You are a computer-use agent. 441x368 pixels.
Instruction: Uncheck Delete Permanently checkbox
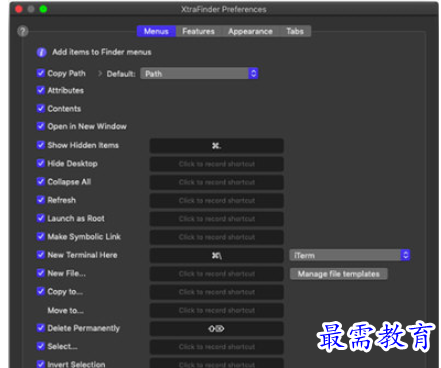(x=41, y=328)
